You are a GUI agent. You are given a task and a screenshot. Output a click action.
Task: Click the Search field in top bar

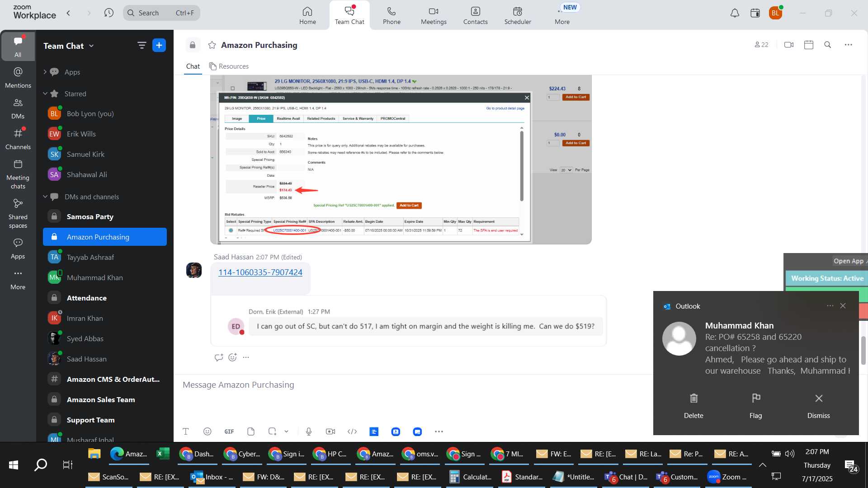(x=161, y=13)
